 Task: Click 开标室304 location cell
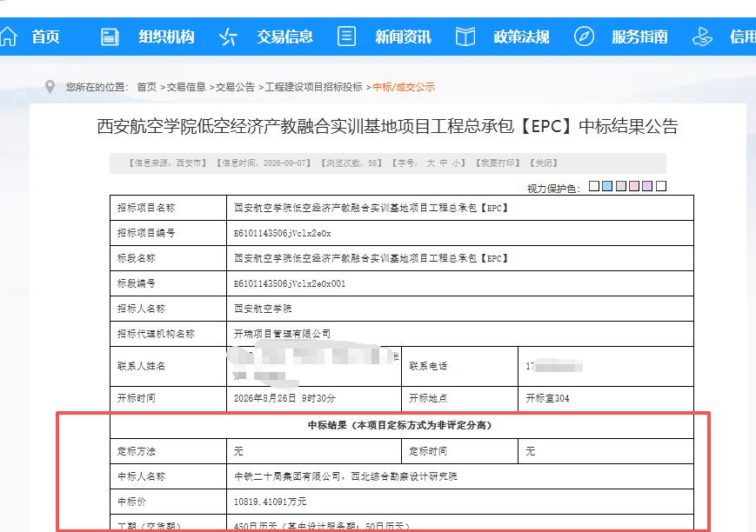(605, 398)
